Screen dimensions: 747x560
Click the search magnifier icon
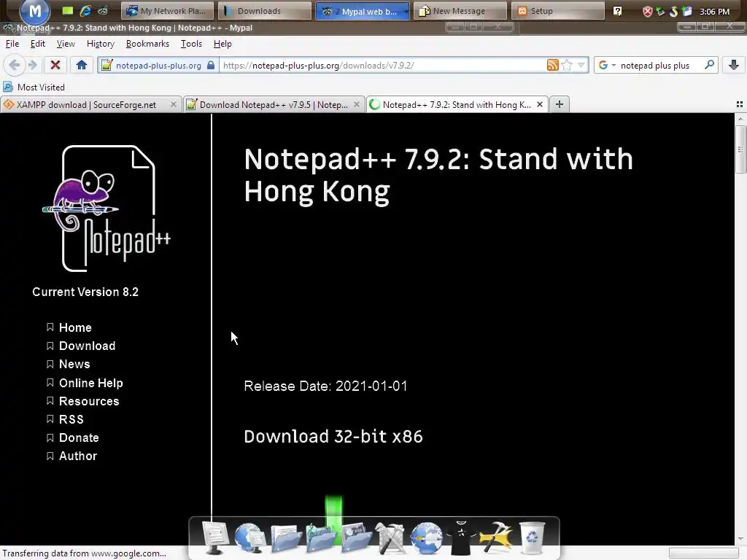[709, 65]
